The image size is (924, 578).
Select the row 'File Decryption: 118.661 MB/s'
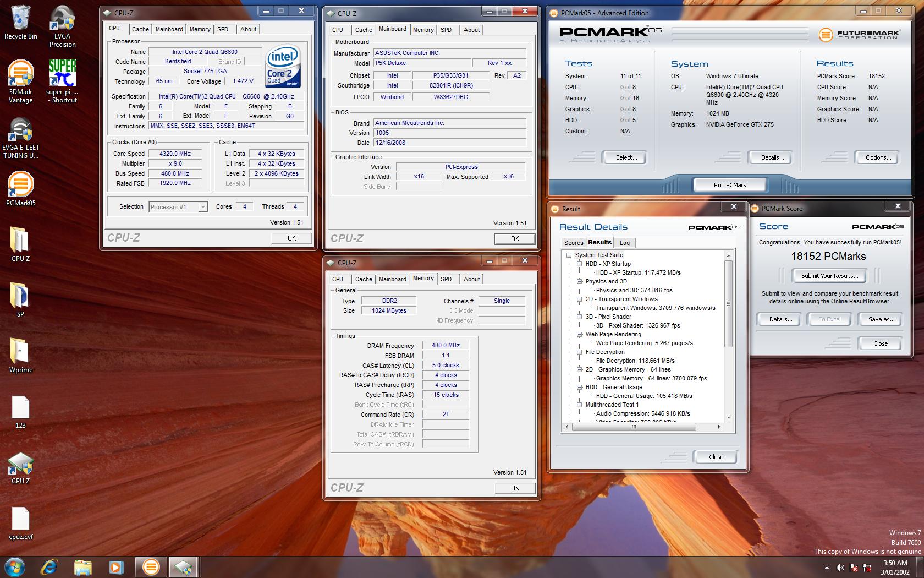tap(635, 361)
